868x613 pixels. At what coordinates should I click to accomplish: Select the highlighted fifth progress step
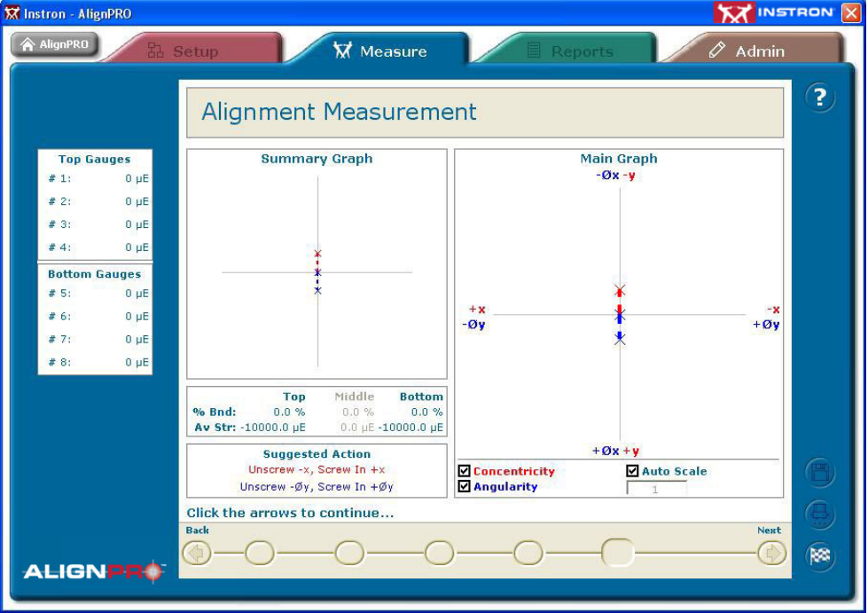click(x=617, y=553)
